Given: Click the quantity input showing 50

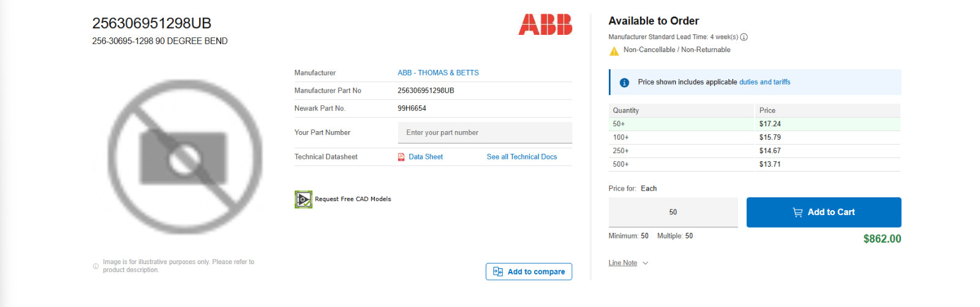Looking at the screenshot, I should pyautogui.click(x=673, y=212).
